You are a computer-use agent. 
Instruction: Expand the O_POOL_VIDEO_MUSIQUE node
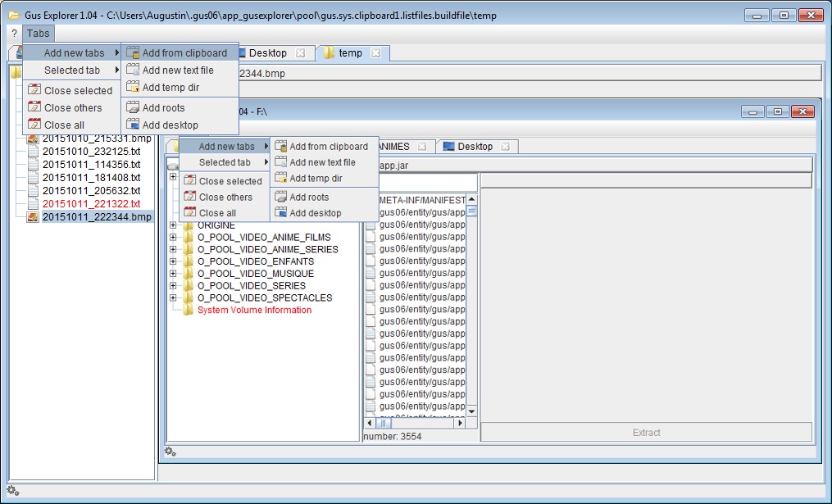[173, 274]
